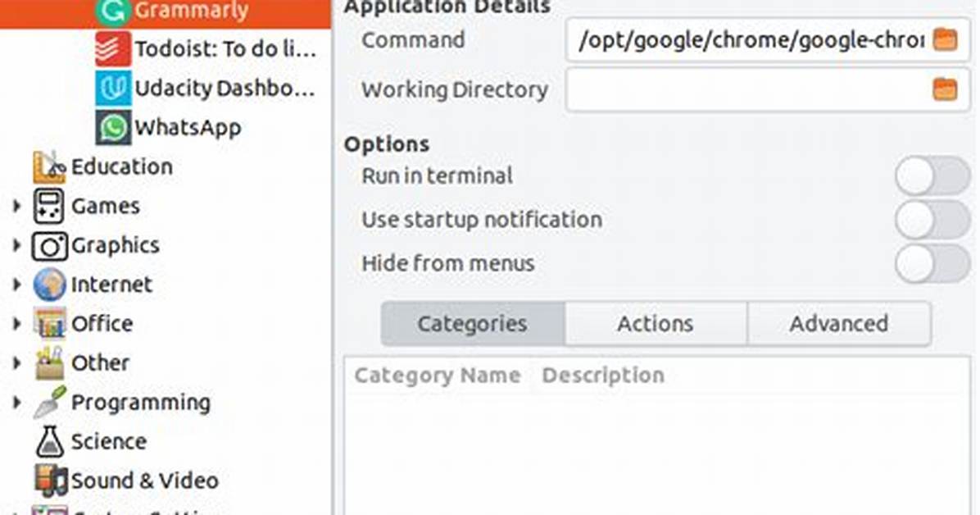Expand the Programming category
This screenshot has width=980, height=515.
point(17,403)
